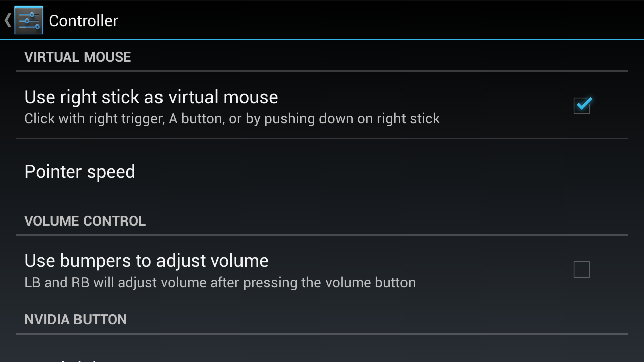The height and width of the screenshot is (362, 644).
Task: Click the divider line below VIRTUAL MOUSE header
Action: point(322,71)
